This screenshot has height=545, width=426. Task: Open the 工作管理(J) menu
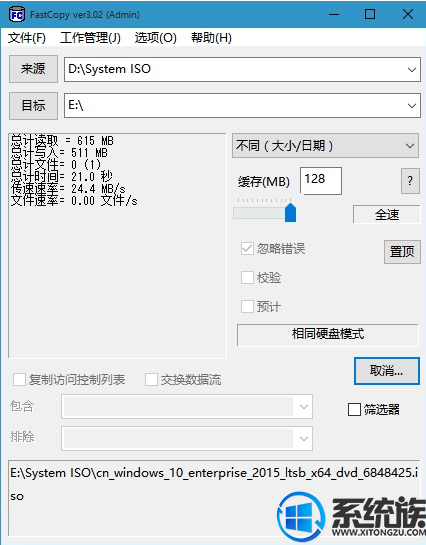coord(90,38)
